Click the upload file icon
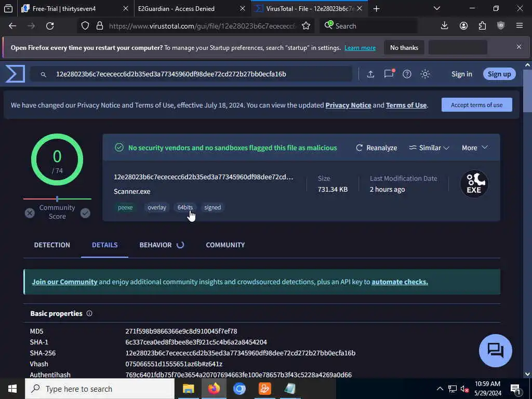Viewport: 532px width, 399px height. coord(370,74)
